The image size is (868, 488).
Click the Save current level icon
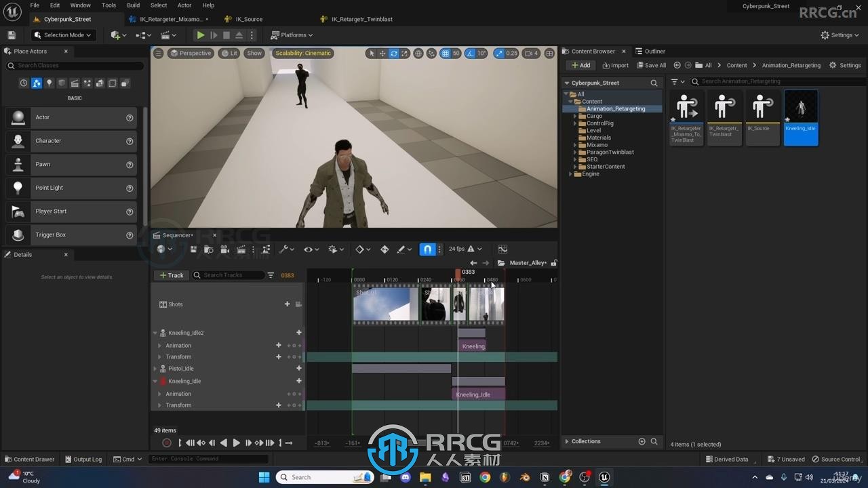(12, 35)
